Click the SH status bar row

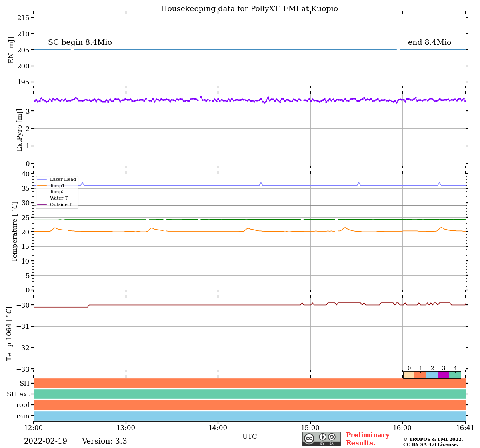(x=250, y=383)
